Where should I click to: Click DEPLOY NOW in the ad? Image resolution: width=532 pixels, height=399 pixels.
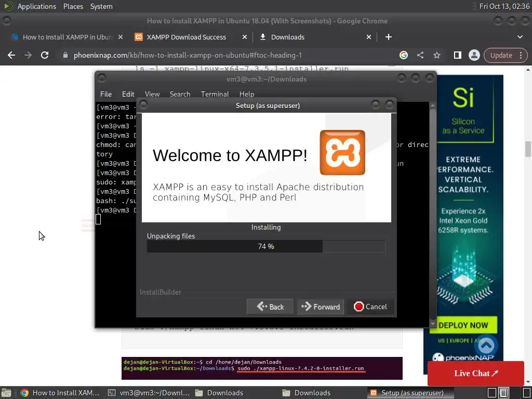(463, 325)
